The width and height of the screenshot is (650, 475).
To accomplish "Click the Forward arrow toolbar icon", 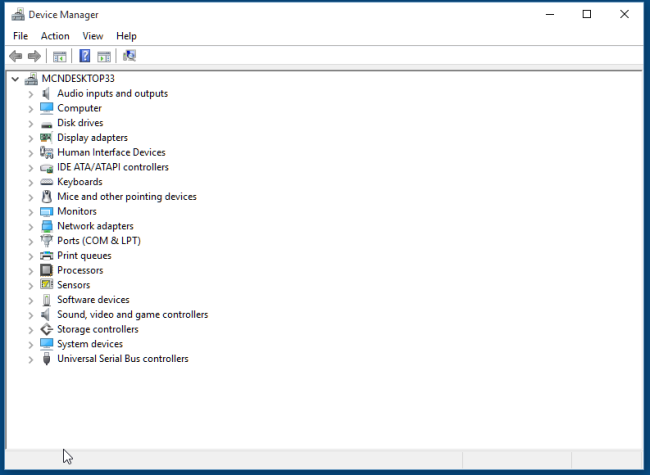I will coord(34,56).
